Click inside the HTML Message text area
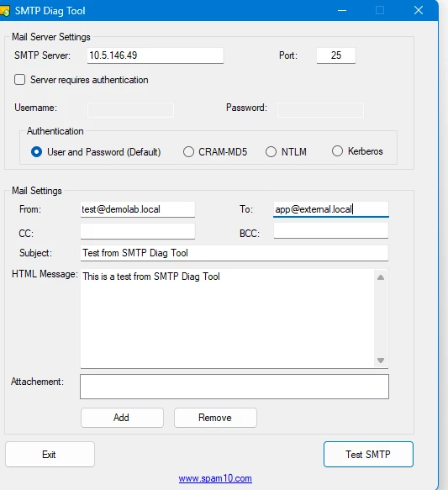The image size is (448, 490). click(x=228, y=319)
